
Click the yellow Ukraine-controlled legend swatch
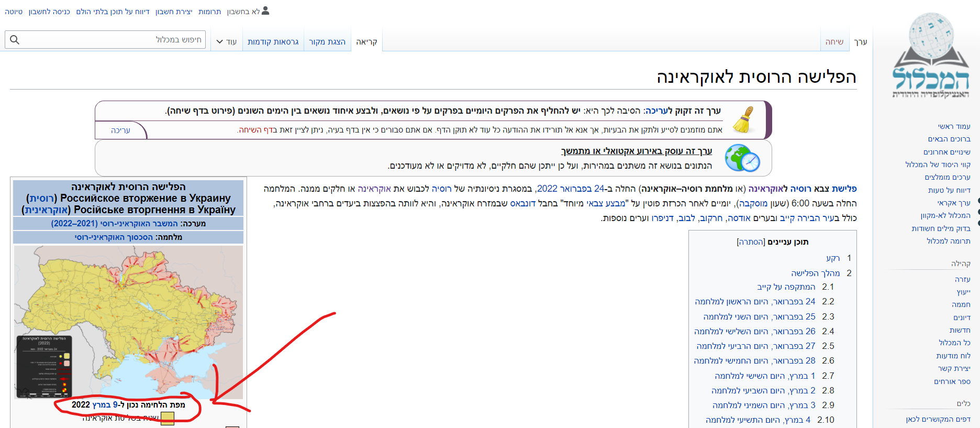point(168,418)
